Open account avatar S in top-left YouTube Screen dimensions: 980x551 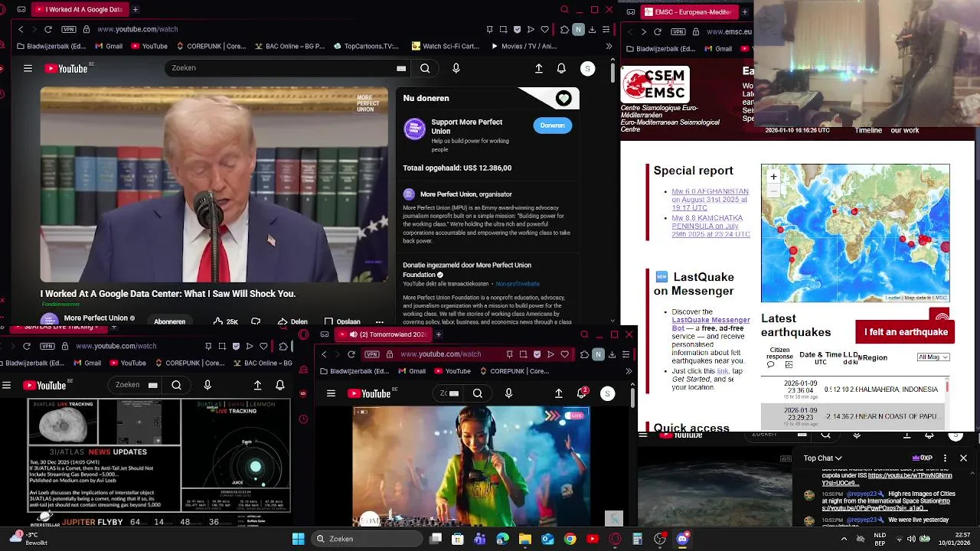click(x=587, y=68)
